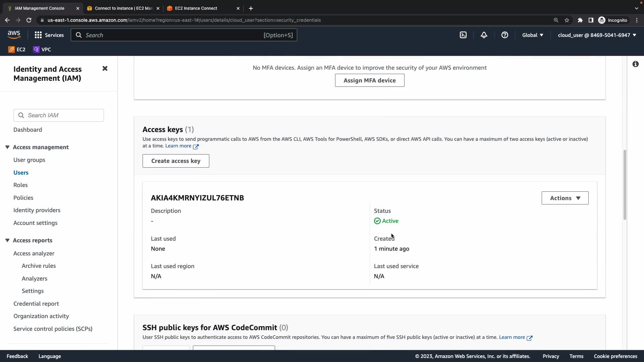Open EC2 shortcut in favorites bar
644x362 pixels.
pyautogui.click(x=17, y=50)
